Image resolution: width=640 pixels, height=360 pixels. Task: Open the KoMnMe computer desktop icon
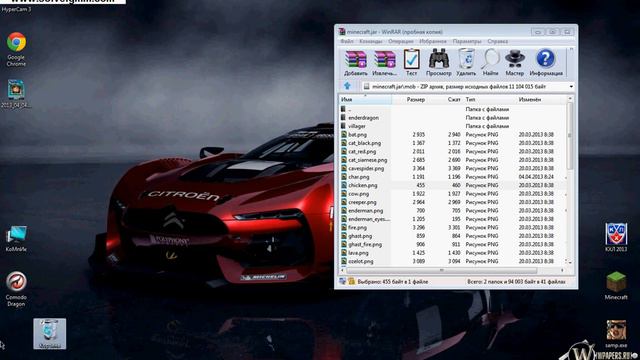[x=16, y=239]
